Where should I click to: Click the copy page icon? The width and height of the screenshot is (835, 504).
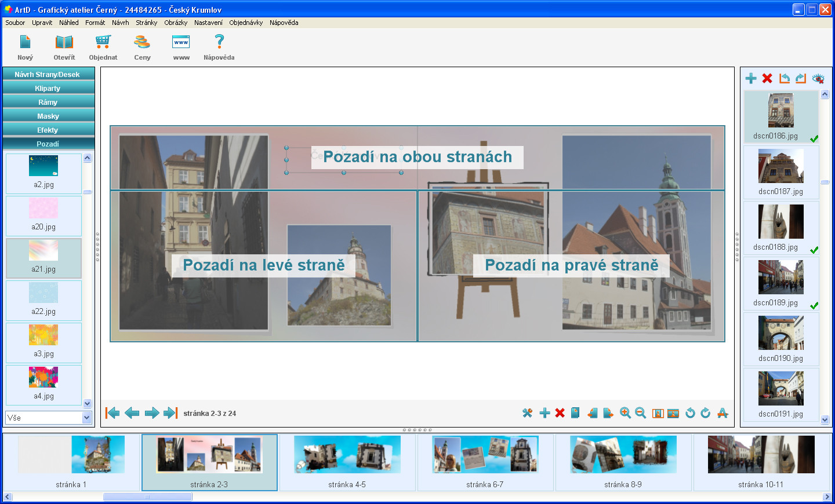pyautogui.click(x=575, y=413)
